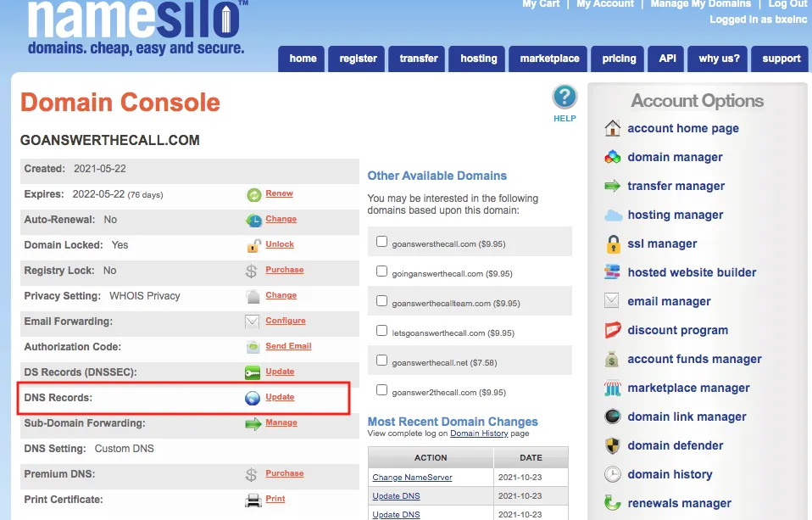Click the Update link for DS Records

coord(280,372)
